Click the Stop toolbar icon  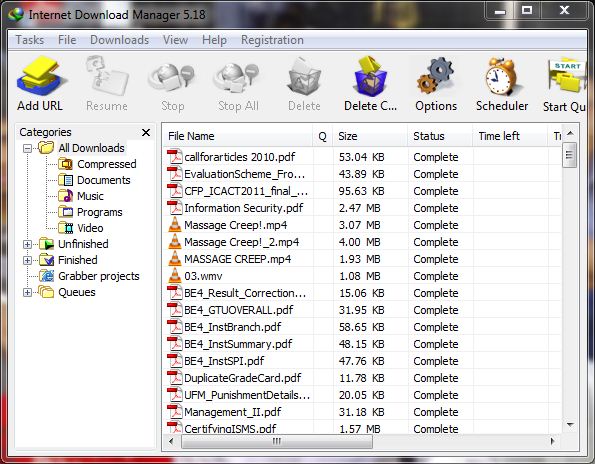[x=172, y=78]
